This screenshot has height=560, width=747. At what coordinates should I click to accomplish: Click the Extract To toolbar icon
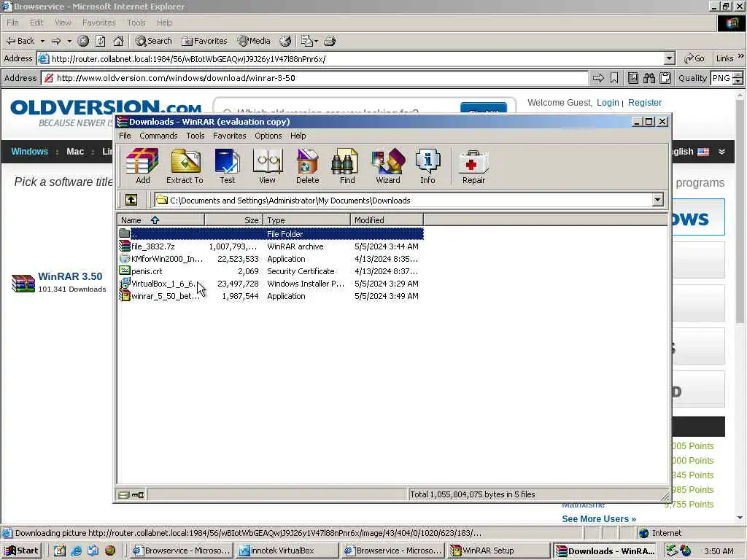185,166
